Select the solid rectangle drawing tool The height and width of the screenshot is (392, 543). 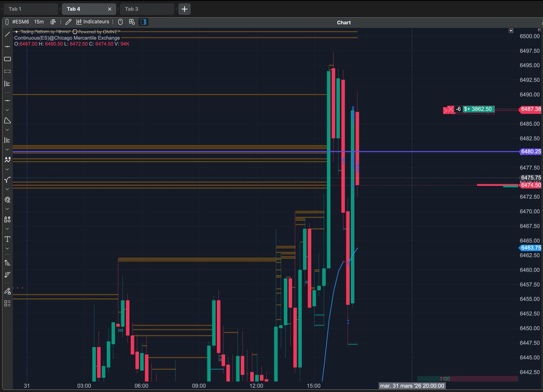(x=7, y=59)
